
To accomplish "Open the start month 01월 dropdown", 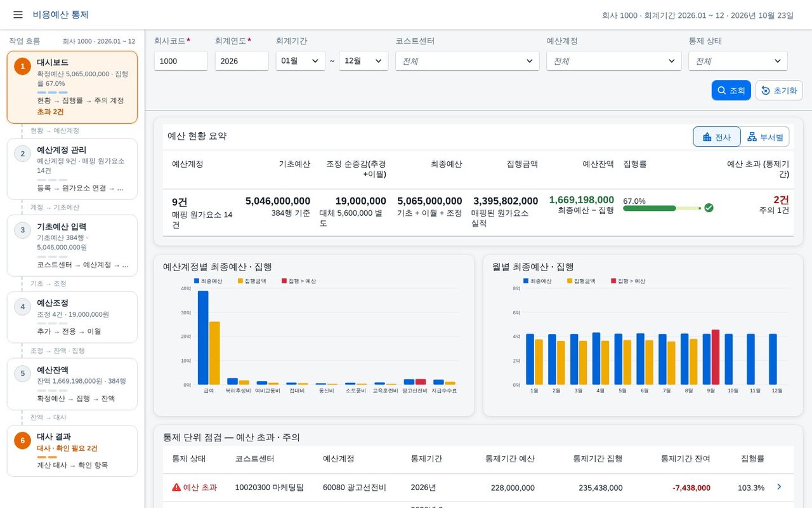I will 301,61.
